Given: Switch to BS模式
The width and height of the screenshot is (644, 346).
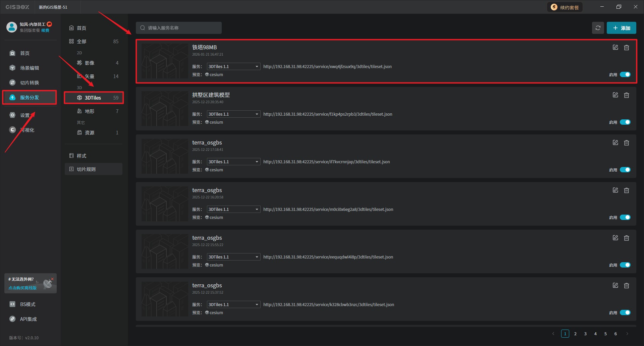Looking at the screenshot, I should pyautogui.click(x=28, y=304).
